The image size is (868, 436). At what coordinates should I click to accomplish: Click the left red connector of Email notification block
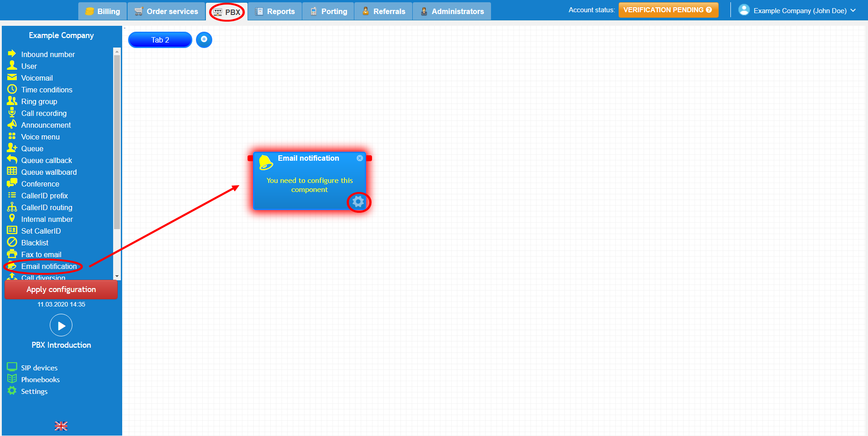tap(250, 158)
